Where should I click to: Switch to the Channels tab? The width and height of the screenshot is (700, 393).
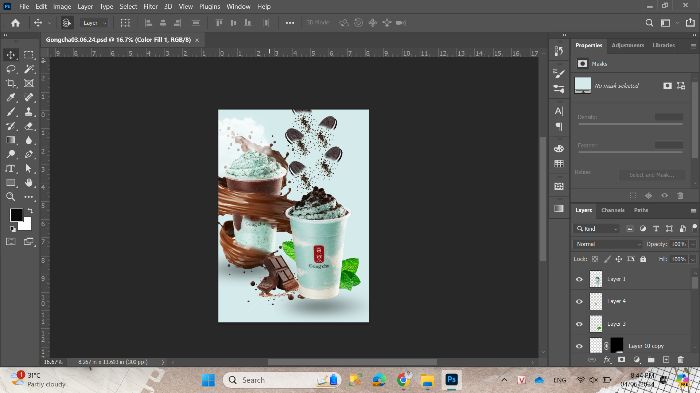tap(612, 210)
